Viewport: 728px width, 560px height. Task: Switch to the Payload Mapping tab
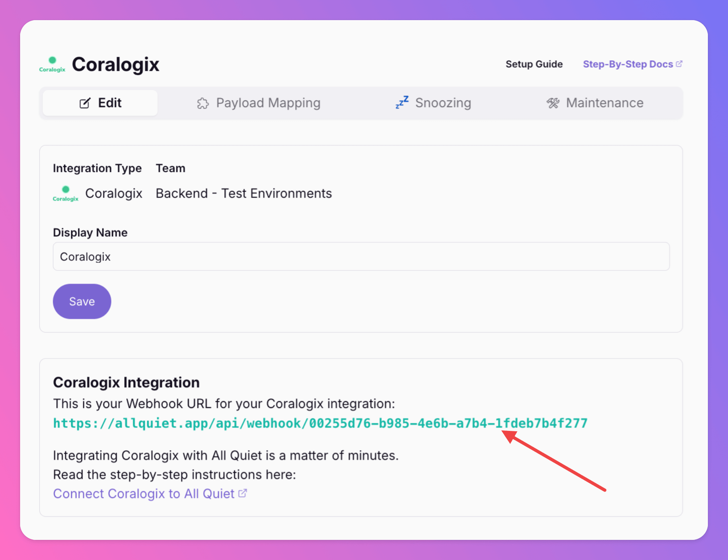point(259,103)
